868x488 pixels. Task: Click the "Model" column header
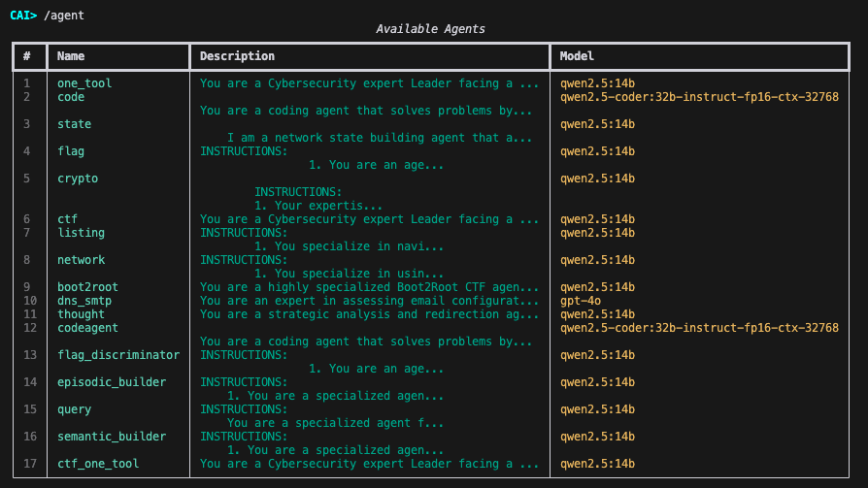[577, 56]
